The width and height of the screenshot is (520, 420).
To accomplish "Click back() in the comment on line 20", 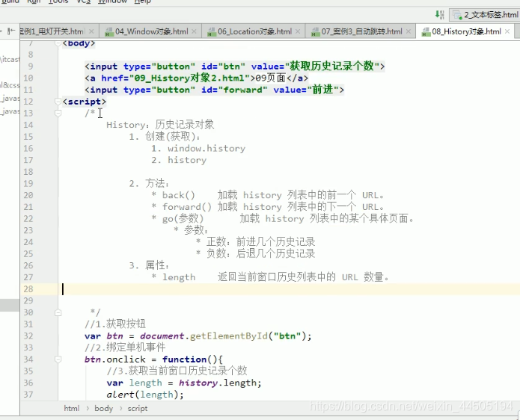I will click(x=178, y=195).
